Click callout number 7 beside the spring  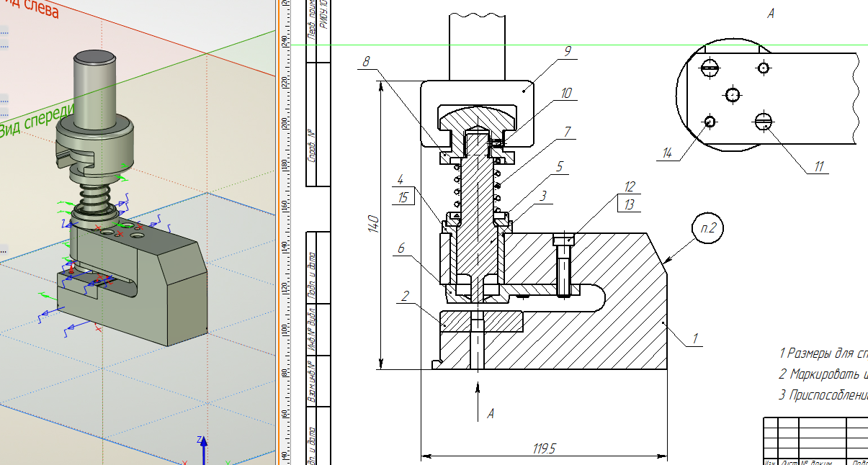pyautogui.click(x=568, y=132)
